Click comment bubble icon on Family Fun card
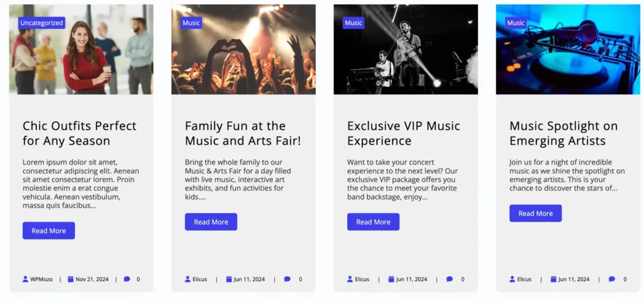The height and width of the screenshot is (302, 644). coord(287,279)
